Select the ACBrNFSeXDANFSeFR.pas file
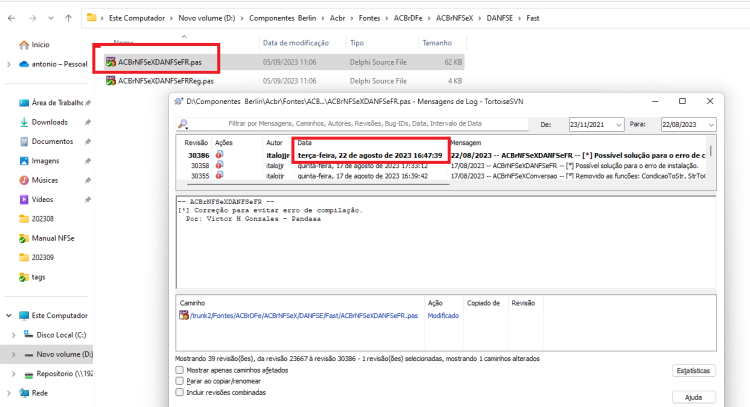The width and height of the screenshot is (750, 407). point(285,62)
